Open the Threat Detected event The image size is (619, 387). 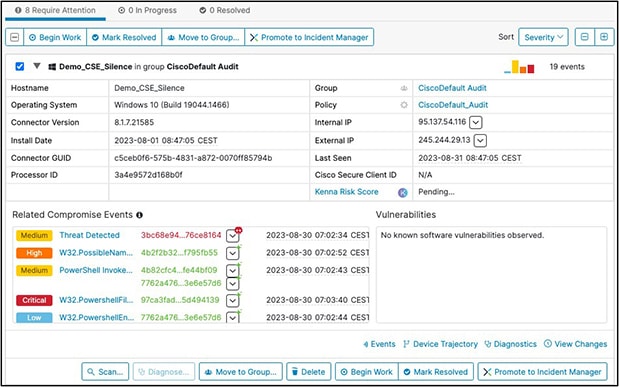point(89,235)
